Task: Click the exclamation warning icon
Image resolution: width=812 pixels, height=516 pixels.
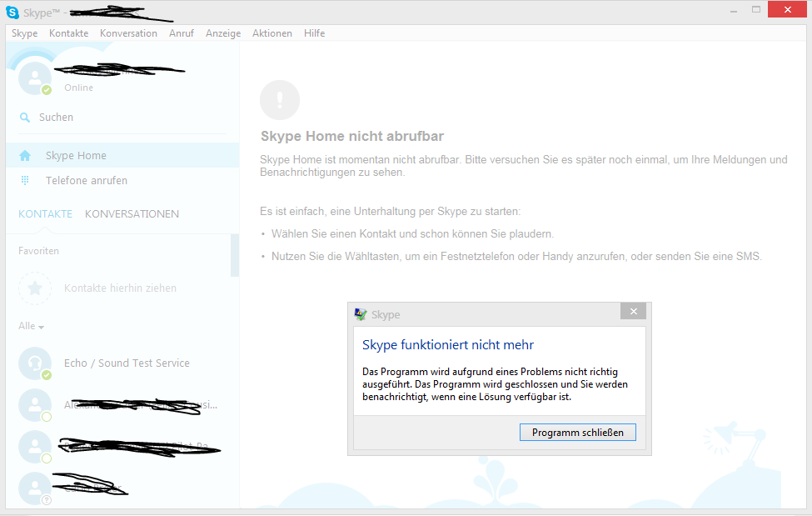Action: (280, 100)
